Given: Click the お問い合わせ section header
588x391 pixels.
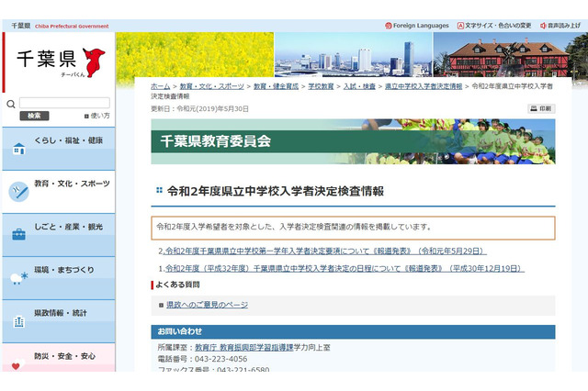Looking at the screenshot, I should point(353,331).
